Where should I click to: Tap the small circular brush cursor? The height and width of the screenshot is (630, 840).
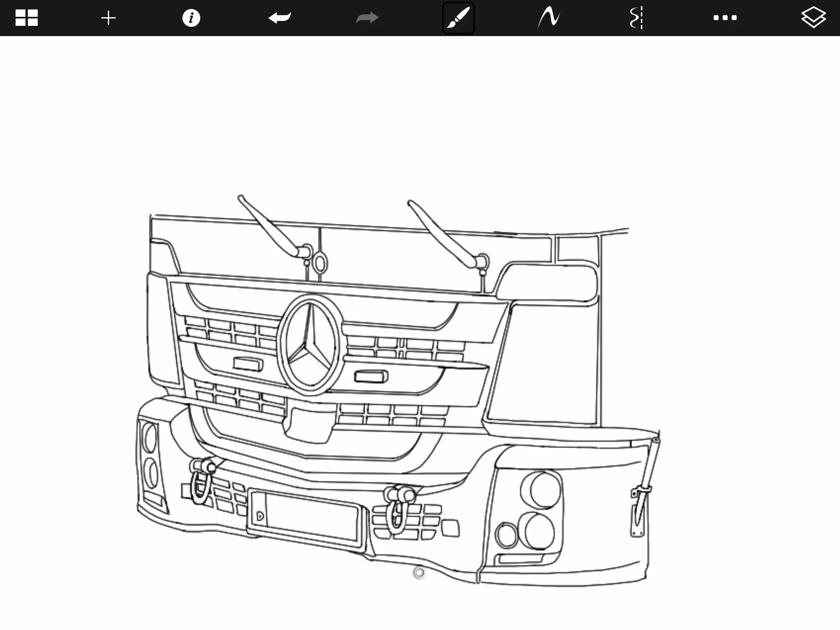[x=419, y=573]
